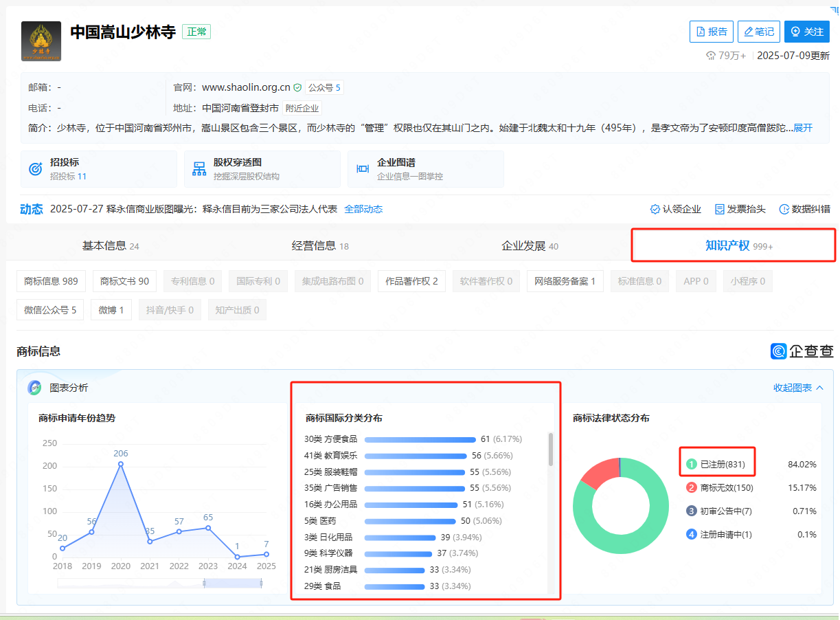The height and width of the screenshot is (620, 840).
Task: Click the 数据纠错 correction icon
Action: pos(784,209)
